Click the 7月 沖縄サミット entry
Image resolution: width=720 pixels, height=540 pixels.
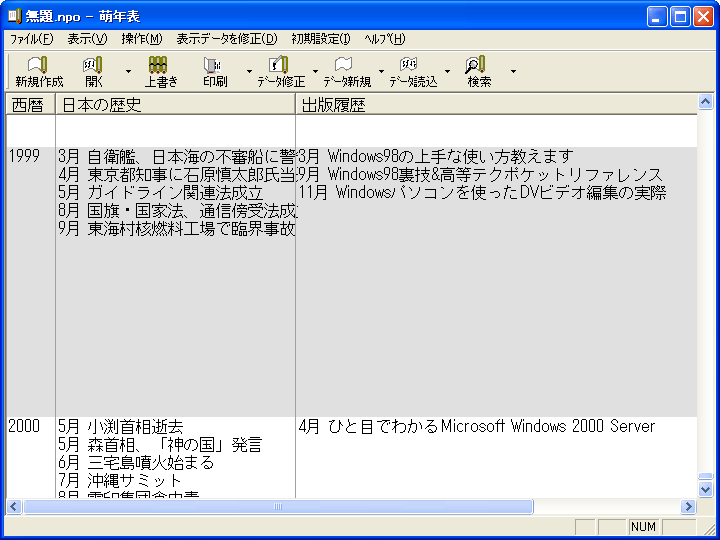120,481
